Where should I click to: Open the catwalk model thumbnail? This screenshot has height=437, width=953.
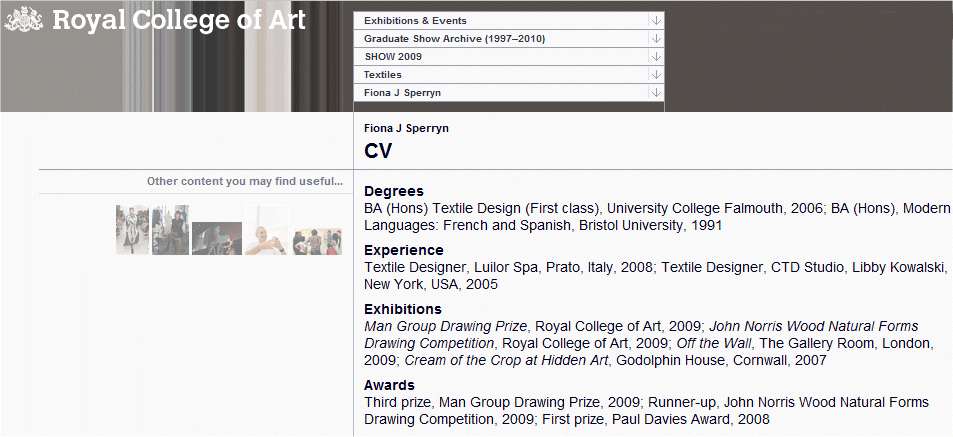pyautogui.click(x=132, y=230)
